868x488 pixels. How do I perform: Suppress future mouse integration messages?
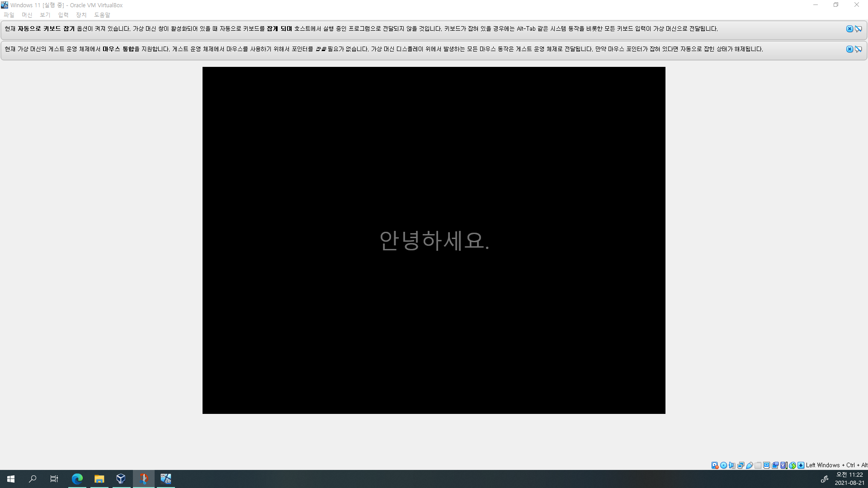click(858, 49)
